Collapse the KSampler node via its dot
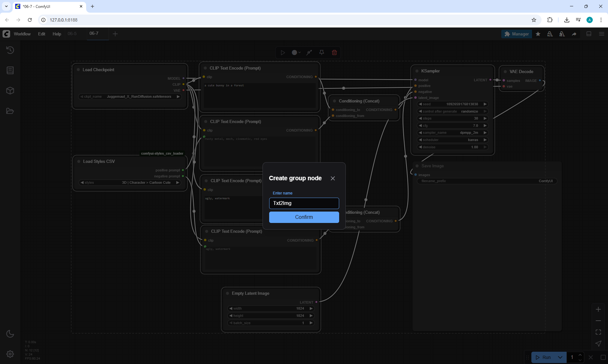Viewport: 608px width, 364px height. point(417,71)
